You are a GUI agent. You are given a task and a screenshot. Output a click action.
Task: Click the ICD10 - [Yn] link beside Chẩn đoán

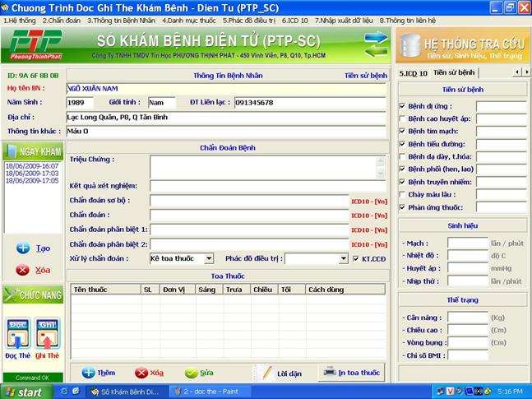click(x=368, y=215)
